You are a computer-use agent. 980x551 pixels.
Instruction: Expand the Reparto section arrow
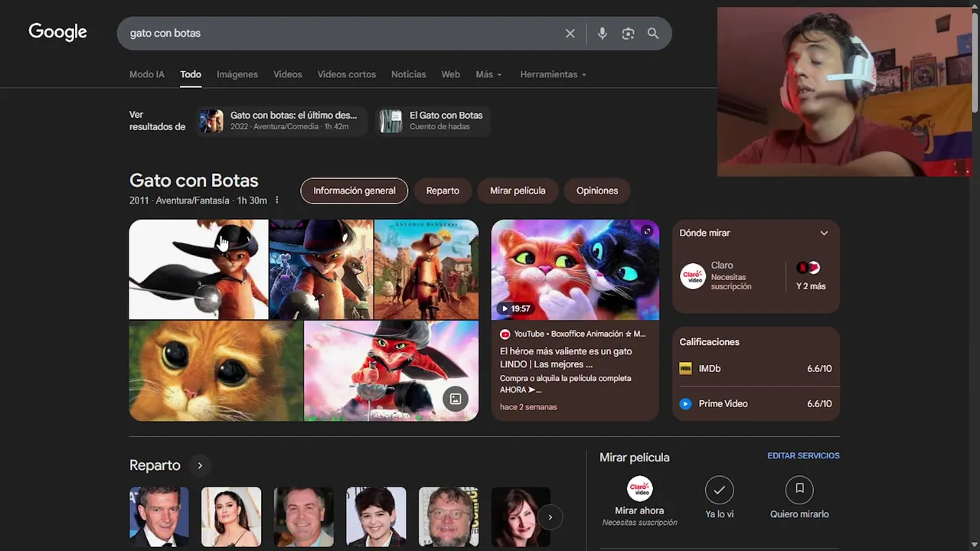(x=200, y=465)
